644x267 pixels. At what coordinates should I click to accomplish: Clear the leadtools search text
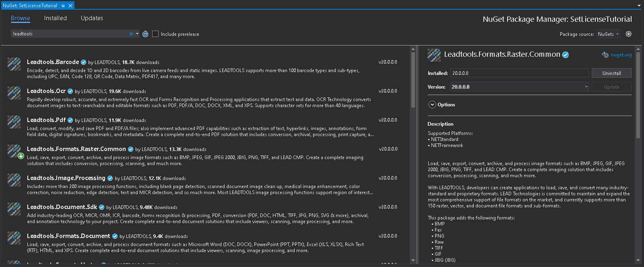(131, 34)
